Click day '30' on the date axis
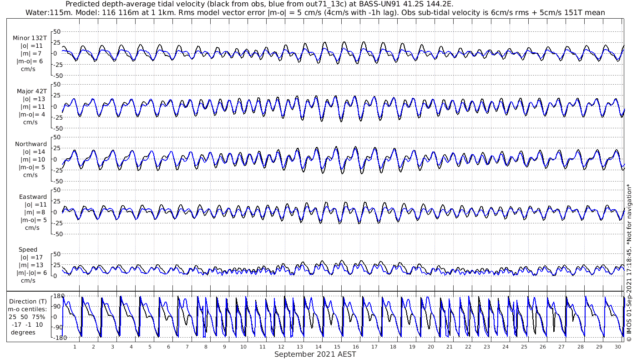Viewport: 637px width, 364px height. click(618, 347)
